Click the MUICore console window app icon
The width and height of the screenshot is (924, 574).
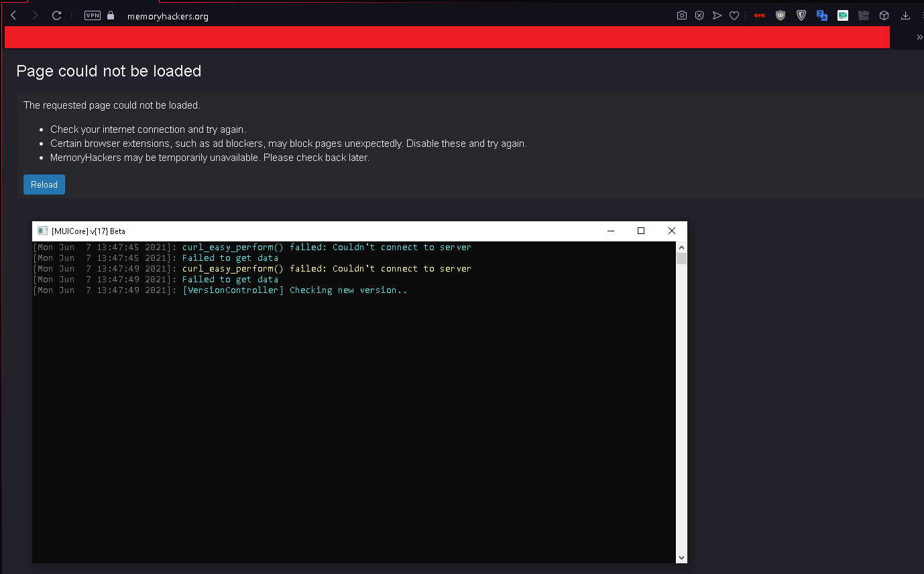pyautogui.click(x=42, y=231)
